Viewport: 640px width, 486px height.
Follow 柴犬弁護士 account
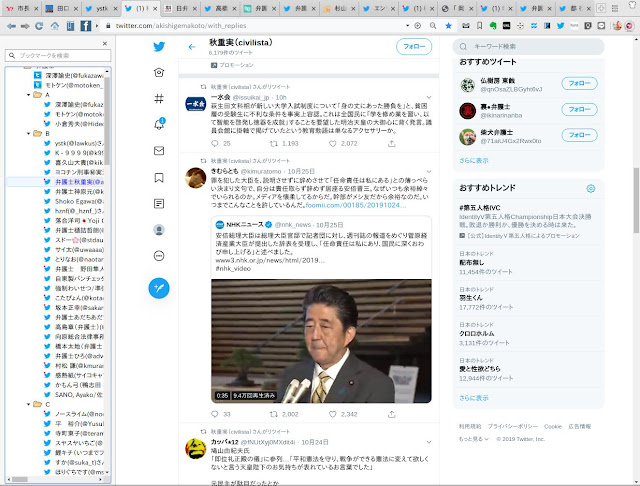pos(579,135)
